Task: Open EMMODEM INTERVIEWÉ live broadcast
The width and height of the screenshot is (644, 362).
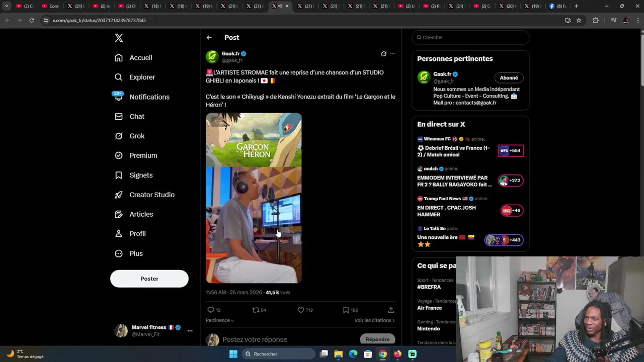Action: point(470,177)
